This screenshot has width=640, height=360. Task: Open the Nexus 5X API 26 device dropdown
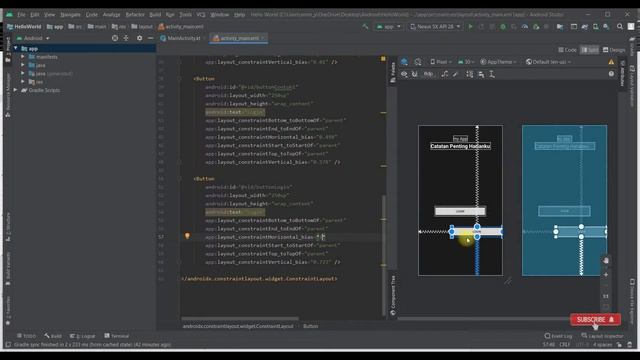435,27
